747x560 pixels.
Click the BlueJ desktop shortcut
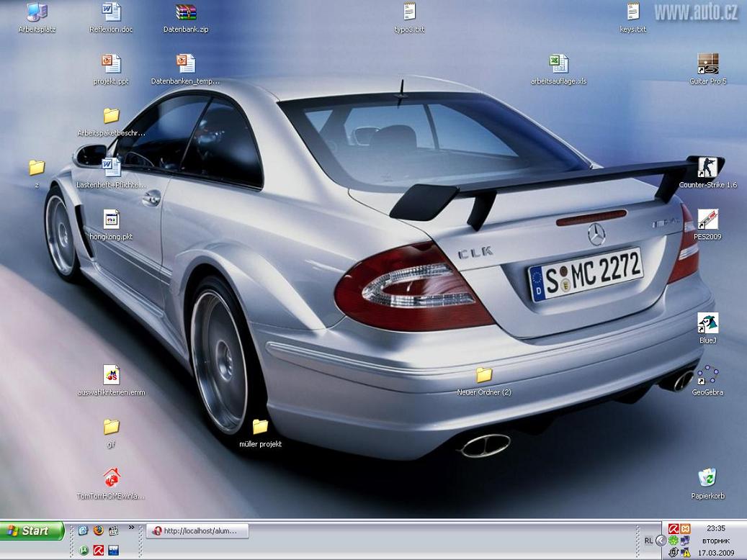[x=707, y=323]
